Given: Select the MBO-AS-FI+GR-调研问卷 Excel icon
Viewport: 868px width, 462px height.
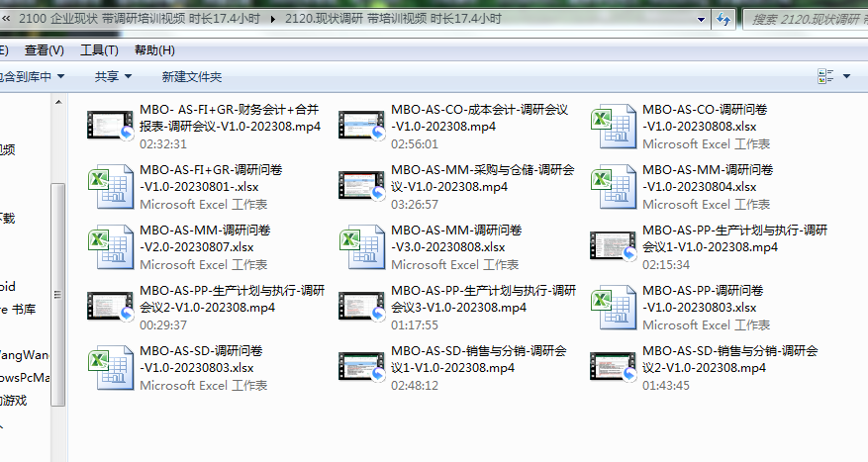Looking at the screenshot, I should [x=110, y=187].
